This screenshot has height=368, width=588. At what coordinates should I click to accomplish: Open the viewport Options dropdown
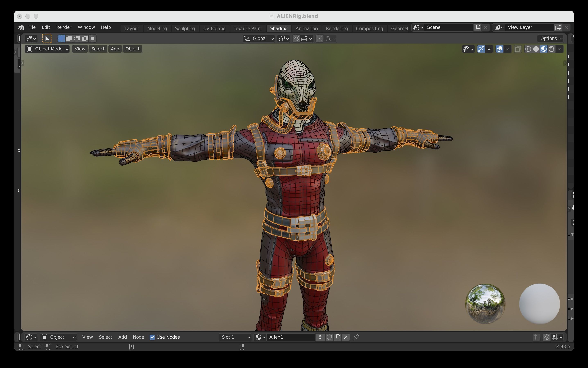[x=551, y=39]
